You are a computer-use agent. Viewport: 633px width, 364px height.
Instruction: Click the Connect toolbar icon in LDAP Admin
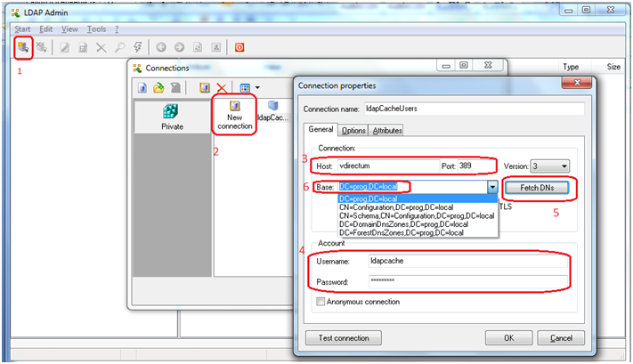[x=23, y=47]
